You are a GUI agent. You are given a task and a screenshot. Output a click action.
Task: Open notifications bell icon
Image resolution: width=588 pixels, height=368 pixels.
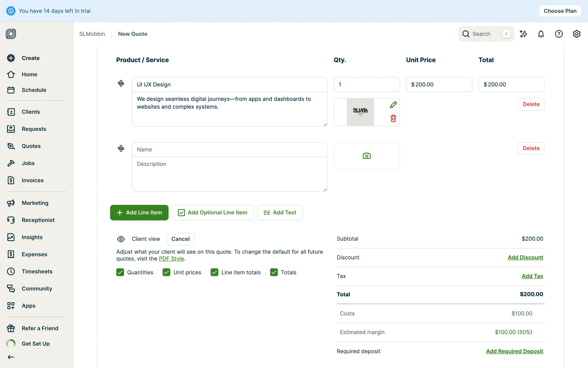pyautogui.click(x=541, y=34)
